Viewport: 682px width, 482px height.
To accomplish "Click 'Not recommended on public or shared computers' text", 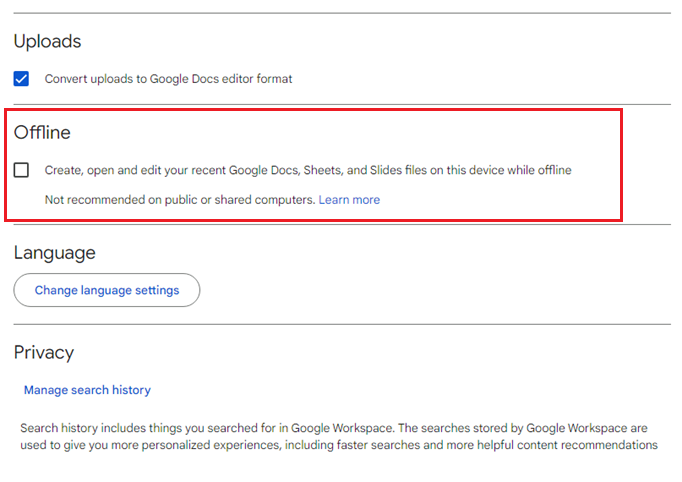I will 180,200.
